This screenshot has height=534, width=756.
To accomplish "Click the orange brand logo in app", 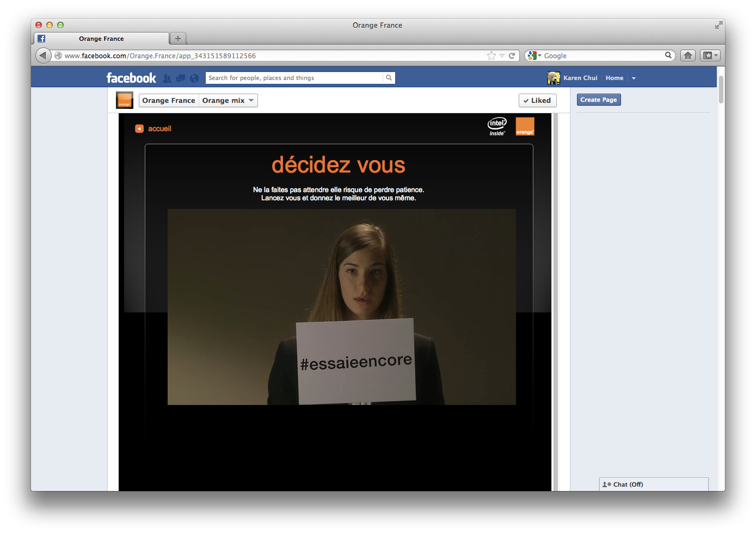I will pyautogui.click(x=525, y=126).
